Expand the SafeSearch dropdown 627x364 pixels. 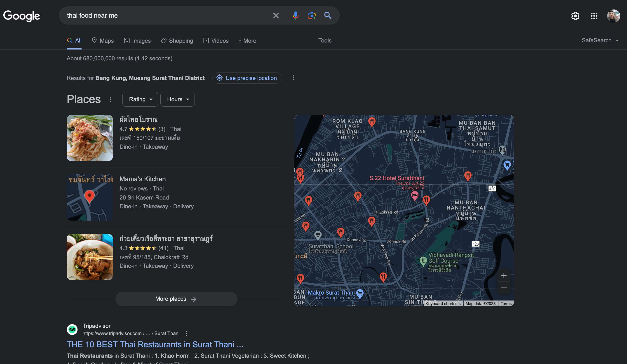pos(600,40)
